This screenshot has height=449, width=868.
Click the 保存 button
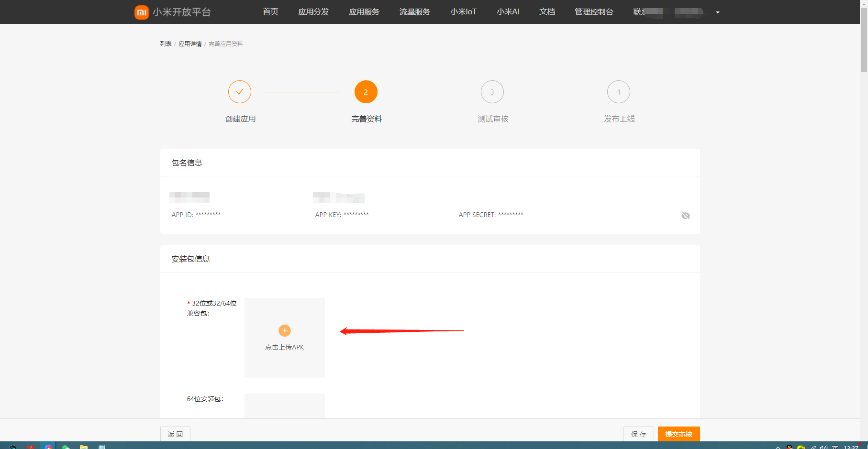click(x=639, y=434)
